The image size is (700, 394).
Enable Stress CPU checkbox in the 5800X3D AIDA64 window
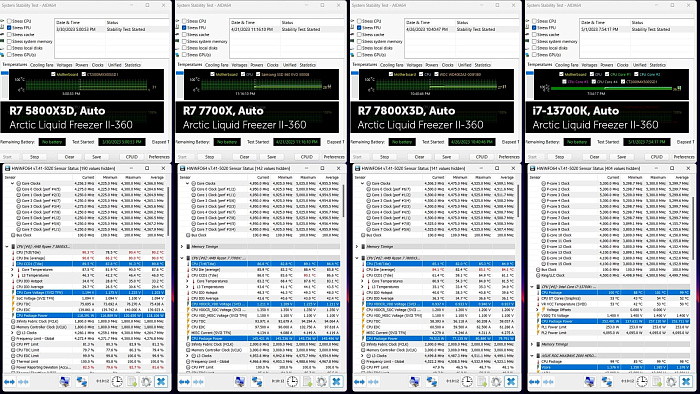[9, 21]
